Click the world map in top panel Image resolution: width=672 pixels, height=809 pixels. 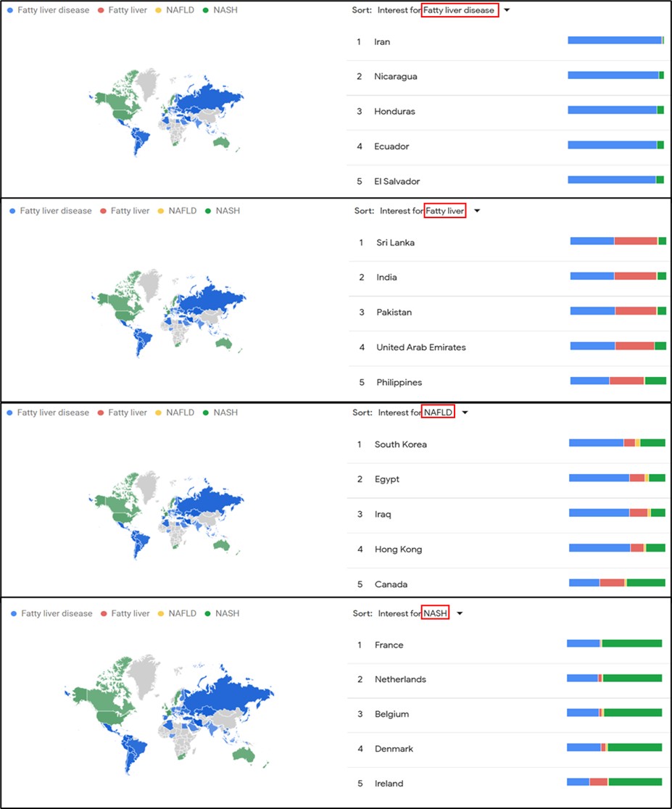[x=167, y=111]
